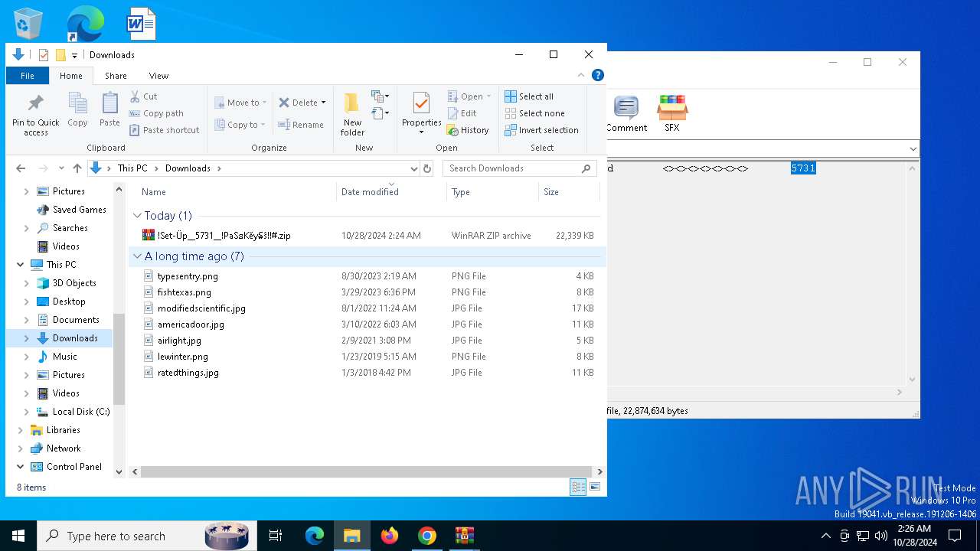Image resolution: width=980 pixels, height=551 pixels.
Task: Go back with the Back arrow
Action: point(21,168)
